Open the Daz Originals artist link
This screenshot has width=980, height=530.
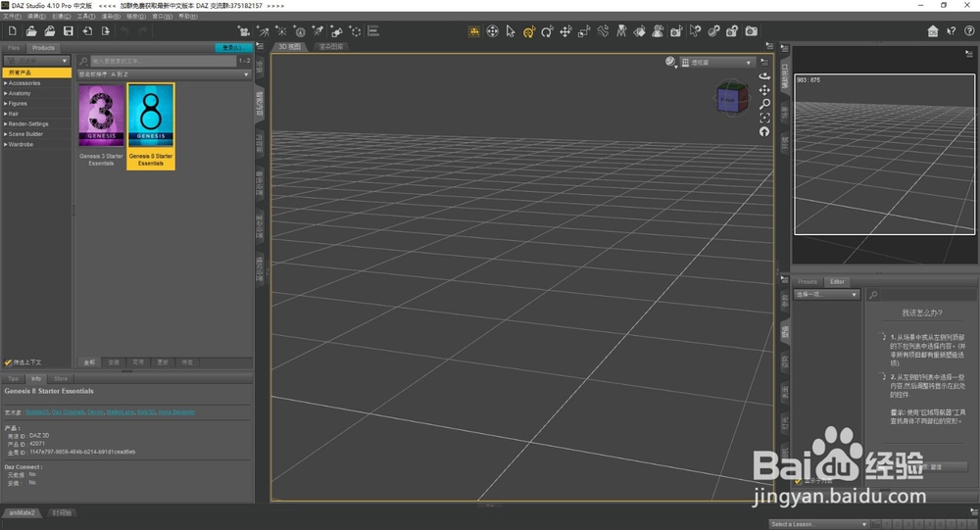click(69, 412)
